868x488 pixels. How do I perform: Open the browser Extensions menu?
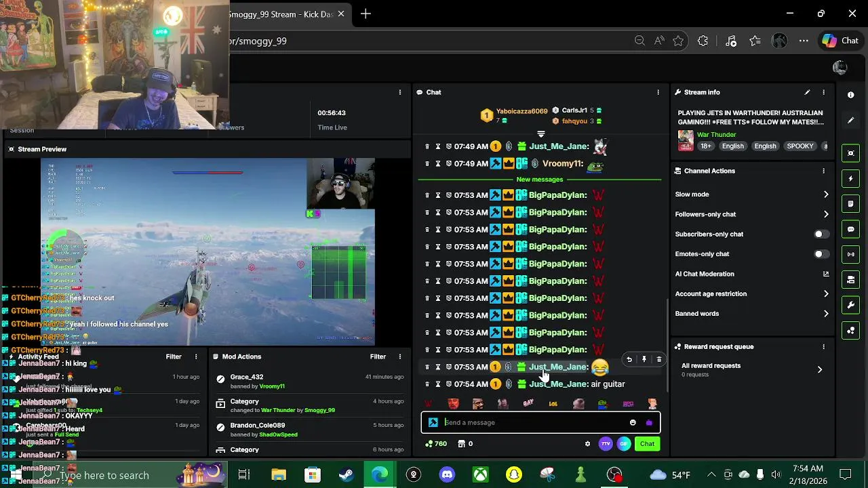point(703,41)
